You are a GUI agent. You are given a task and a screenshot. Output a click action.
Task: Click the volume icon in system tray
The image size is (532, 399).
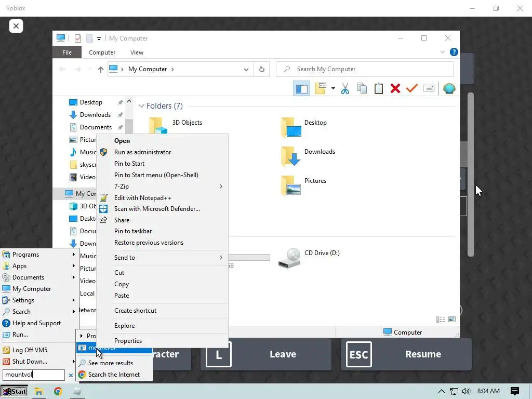pos(466,391)
